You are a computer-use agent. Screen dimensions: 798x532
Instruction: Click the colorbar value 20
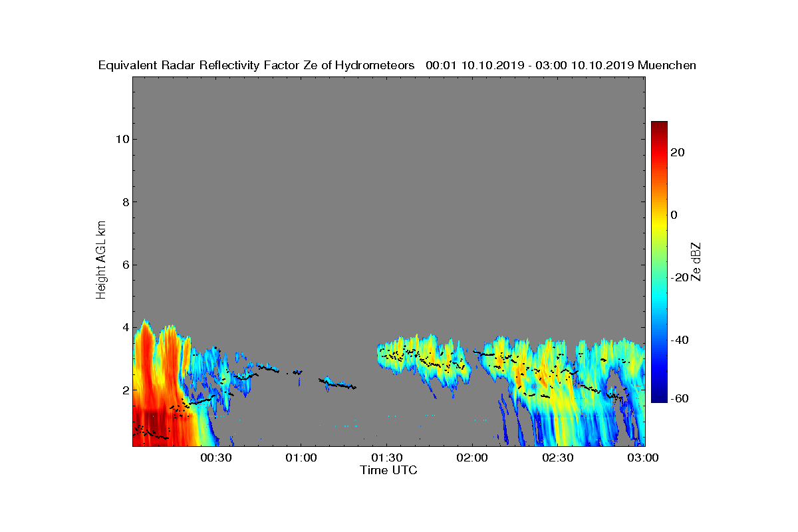point(678,152)
